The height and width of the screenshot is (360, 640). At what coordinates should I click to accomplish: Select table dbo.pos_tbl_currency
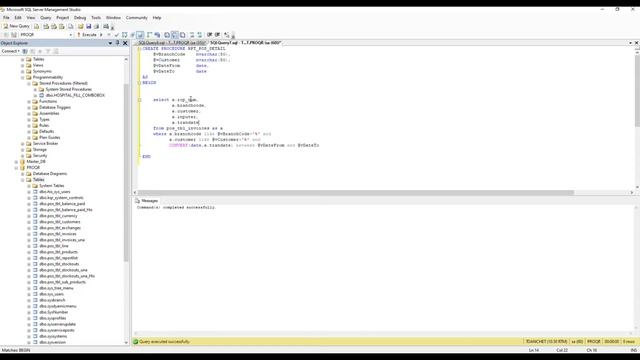pyautogui.click(x=58, y=216)
